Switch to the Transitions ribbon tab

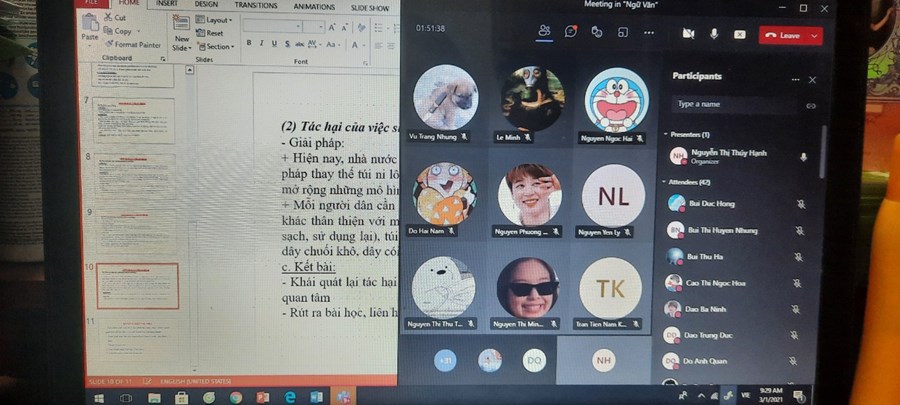click(x=255, y=5)
